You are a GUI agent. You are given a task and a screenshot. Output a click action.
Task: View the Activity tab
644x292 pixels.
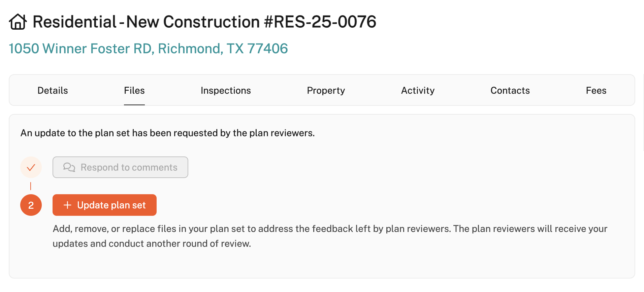[418, 90]
